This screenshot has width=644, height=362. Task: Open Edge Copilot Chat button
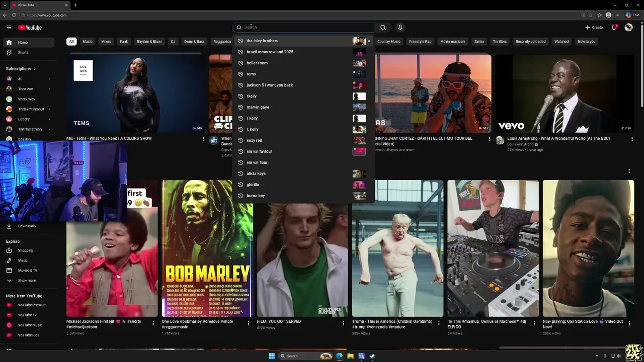click(632, 15)
